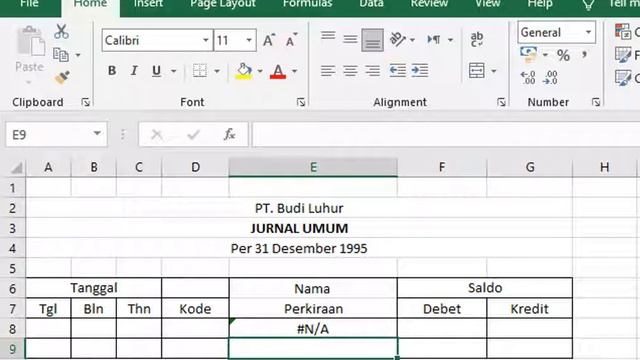Apply Percent Style
This screenshot has width=640, height=360.
pyautogui.click(x=563, y=55)
